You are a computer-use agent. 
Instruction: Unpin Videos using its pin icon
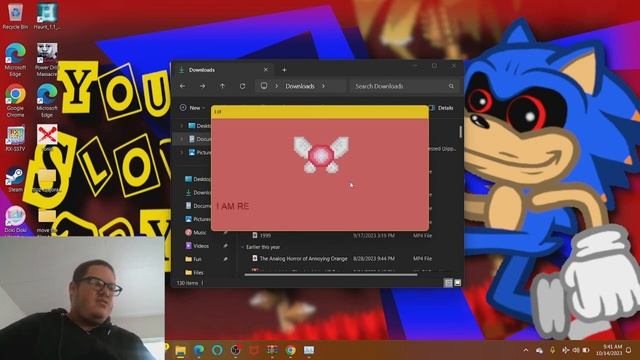pyautogui.click(x=225, y=246)
